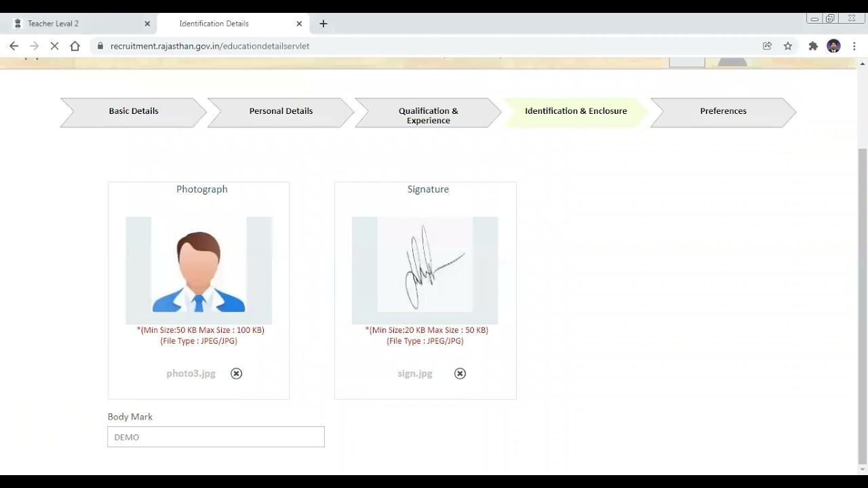This screenshot has width=868, height=488.
Task: Minimize the browser window
Action: pyautogui.click(x=814, y=19)
